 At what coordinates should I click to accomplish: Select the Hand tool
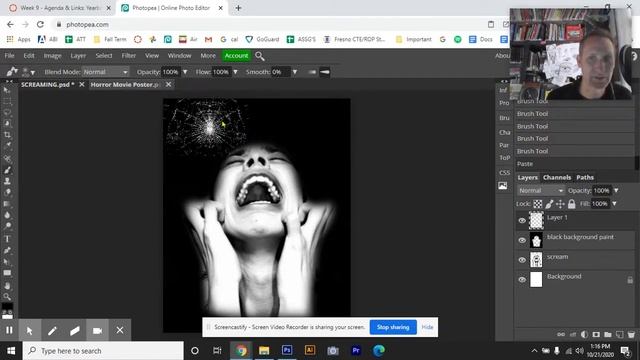click(x=7, y=286)
